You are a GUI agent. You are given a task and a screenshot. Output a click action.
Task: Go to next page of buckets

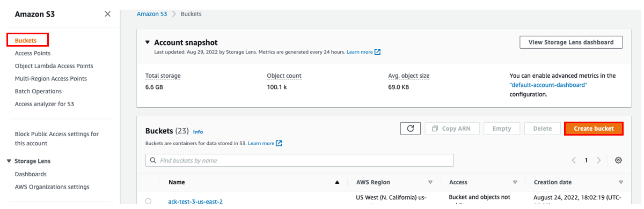[x=599, y=160]
